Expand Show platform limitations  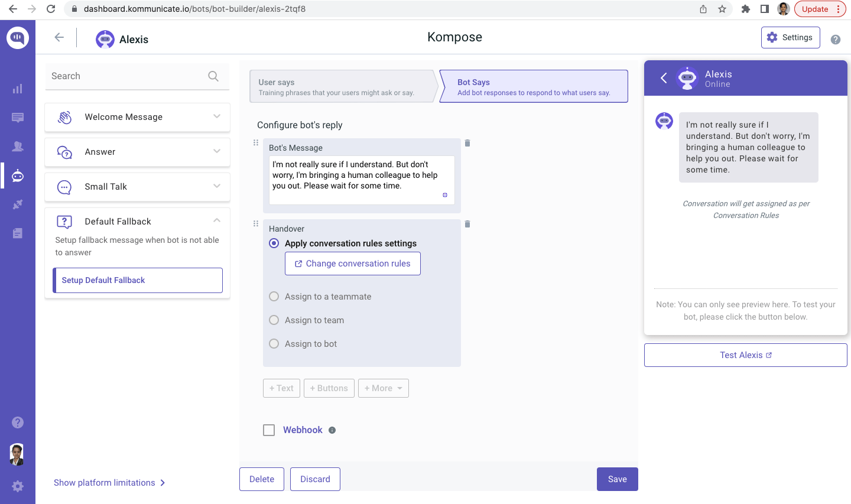(109, 483)
